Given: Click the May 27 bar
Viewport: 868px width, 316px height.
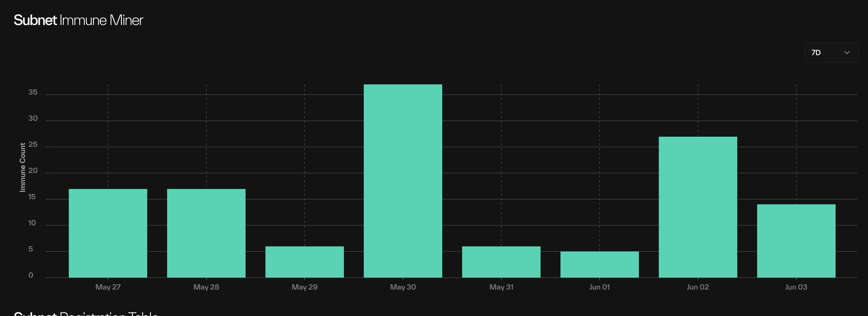Looking at the screenshot, I should point(108,233).
